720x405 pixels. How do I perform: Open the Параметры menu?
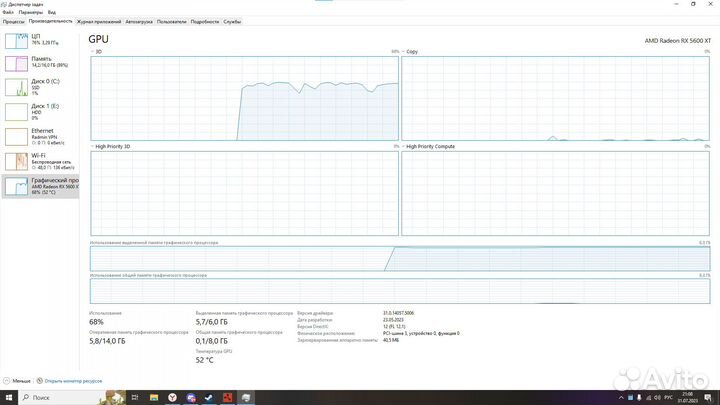30,12
